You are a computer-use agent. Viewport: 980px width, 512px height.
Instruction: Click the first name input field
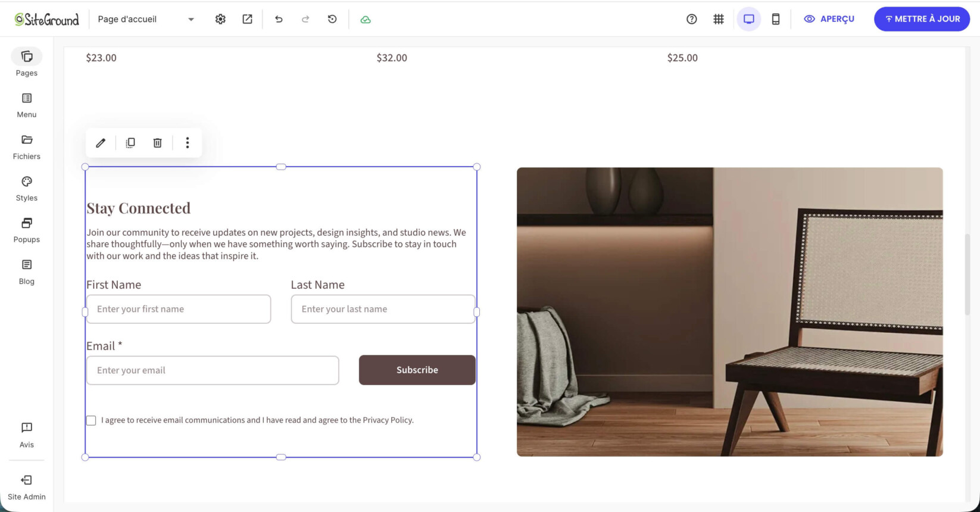coord(179,309)
